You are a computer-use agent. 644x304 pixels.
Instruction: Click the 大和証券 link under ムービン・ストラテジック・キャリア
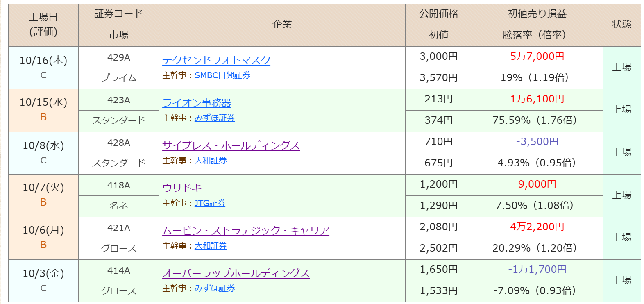point(211,246)
